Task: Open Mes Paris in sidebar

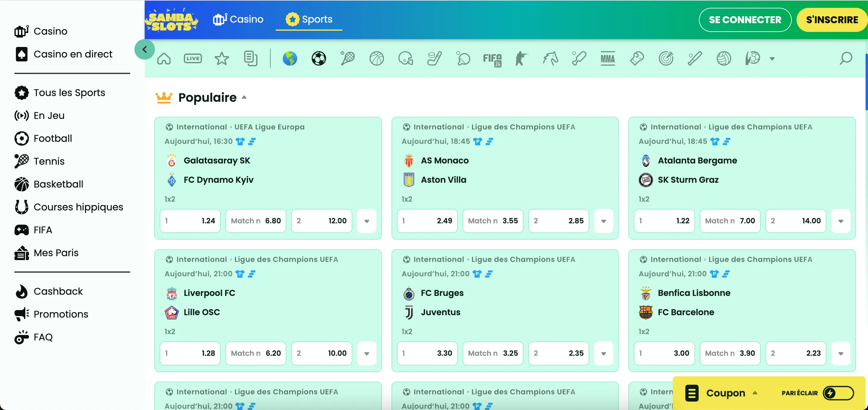Action: coord(46,253)
